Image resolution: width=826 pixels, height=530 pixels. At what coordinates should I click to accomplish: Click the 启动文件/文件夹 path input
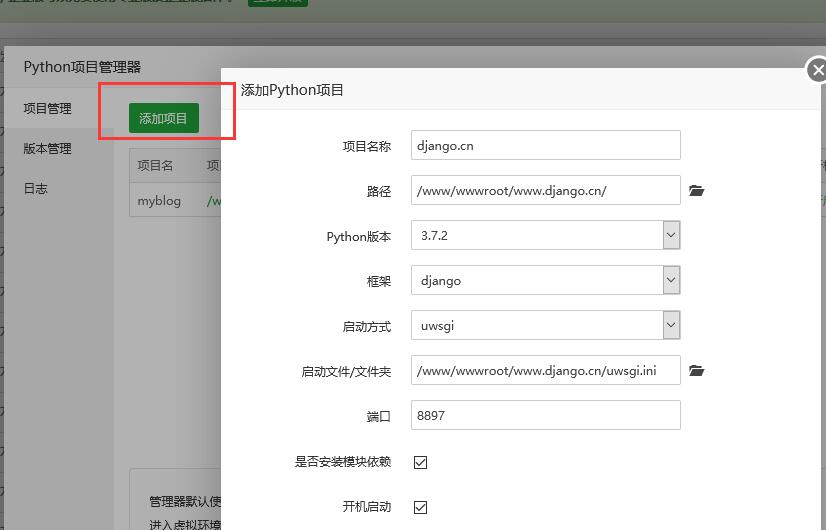[545, 371]
